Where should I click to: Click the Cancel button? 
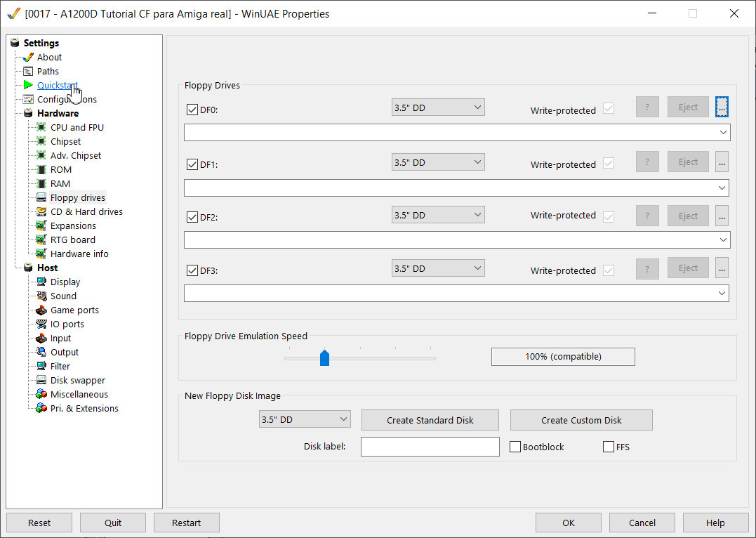pyautogui.click(x=642, y=523)
